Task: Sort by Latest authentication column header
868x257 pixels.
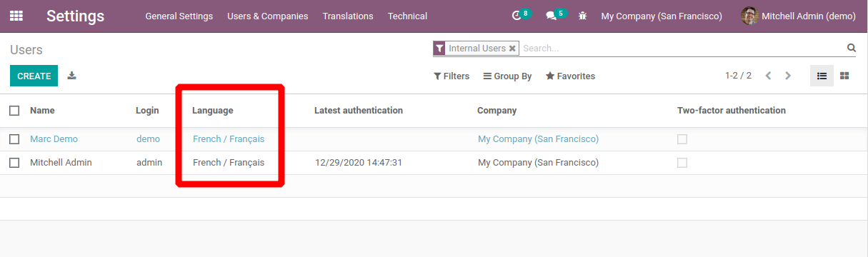Action: pos(359,111)
